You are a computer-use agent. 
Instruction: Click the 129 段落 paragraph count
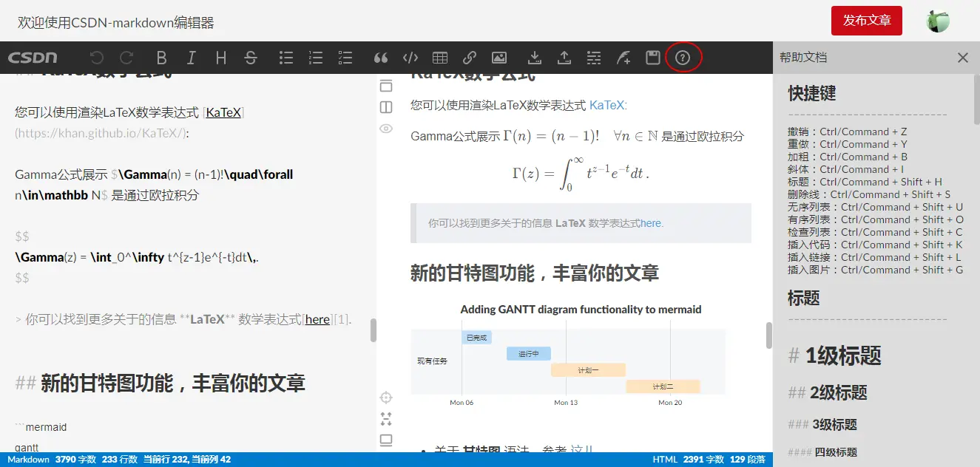pos(748,460)
